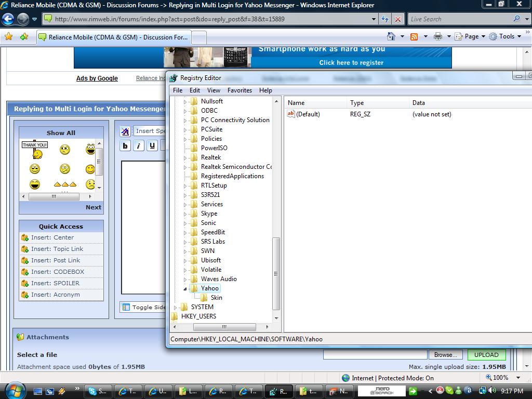Screen dimensions: 532x399
Task: Stop page loading with the red X icon
Action: coord(397,19)
